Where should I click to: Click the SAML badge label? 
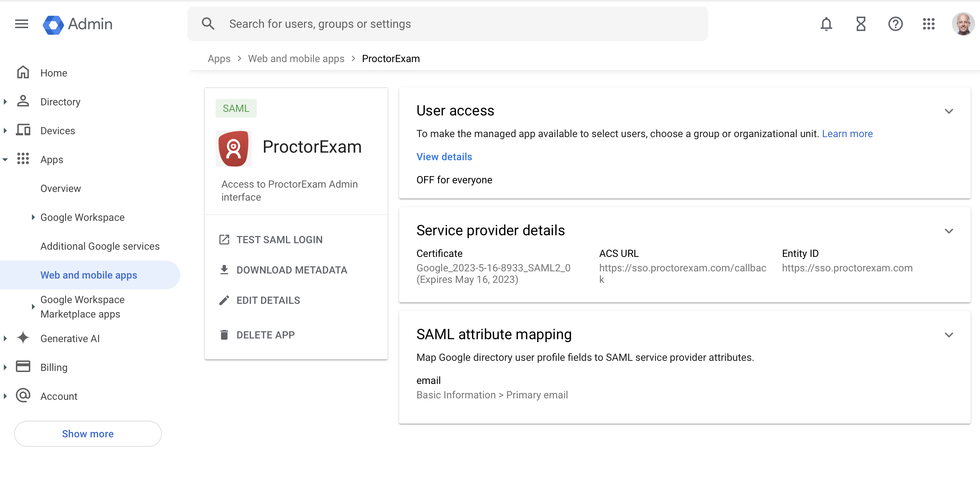pyautogui.click(x=236, y=109)
